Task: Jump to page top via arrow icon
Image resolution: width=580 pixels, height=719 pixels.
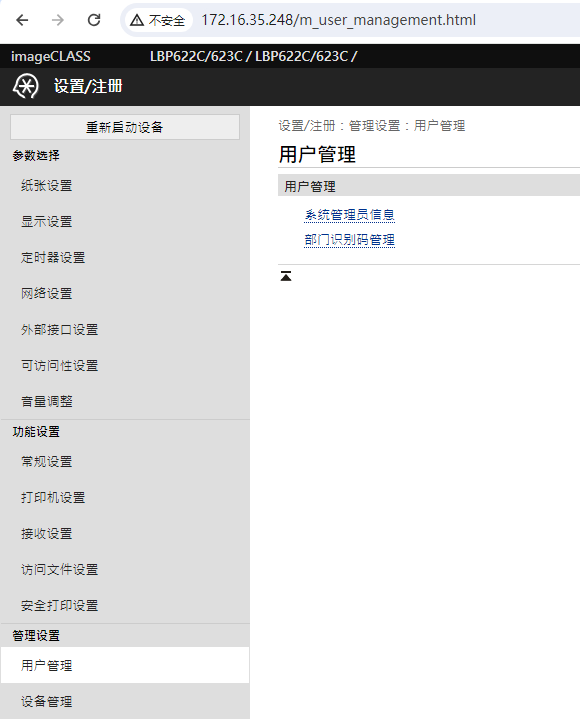Action: pos(286,276)
